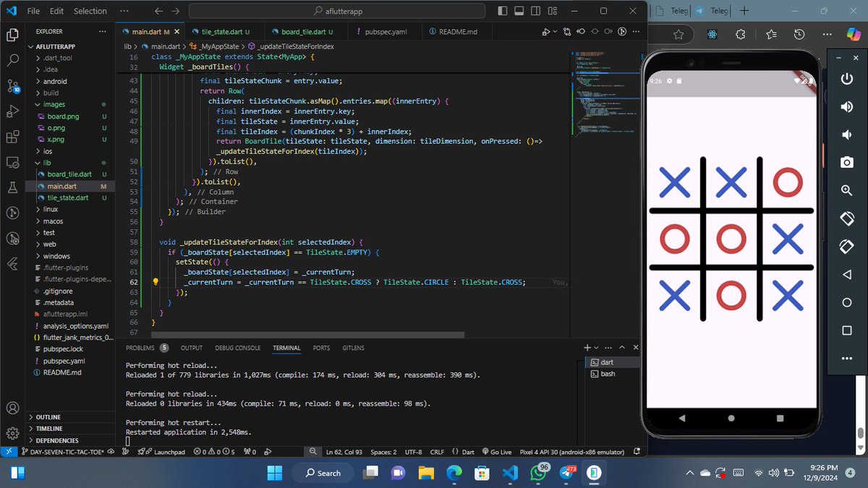868x488 pixels.
Task: Open Source Control view with badge
Action: tap(12, 86)
